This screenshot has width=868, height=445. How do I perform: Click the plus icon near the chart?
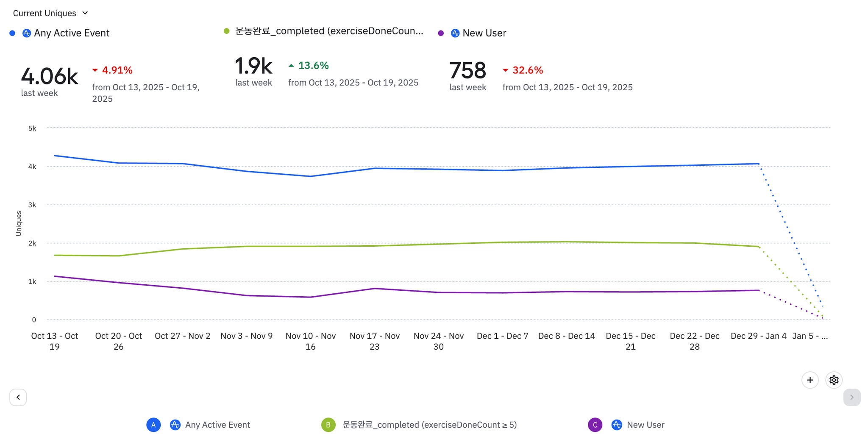click(810, 380)
